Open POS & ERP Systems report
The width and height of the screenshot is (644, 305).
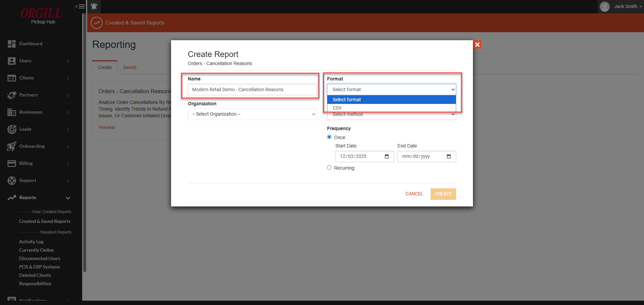point(40,267)
